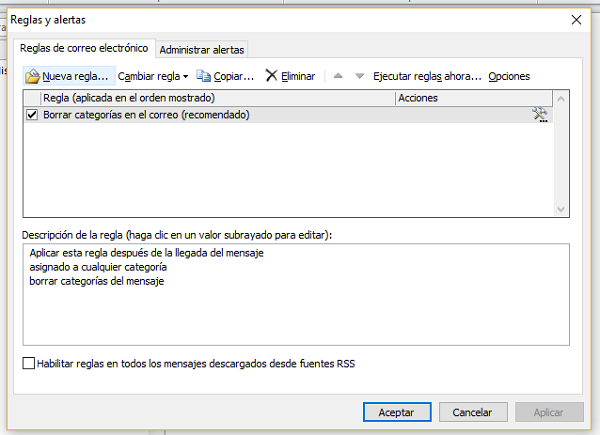
Task: Click the rule list scroll down arrow
Action: click(561, 209)
